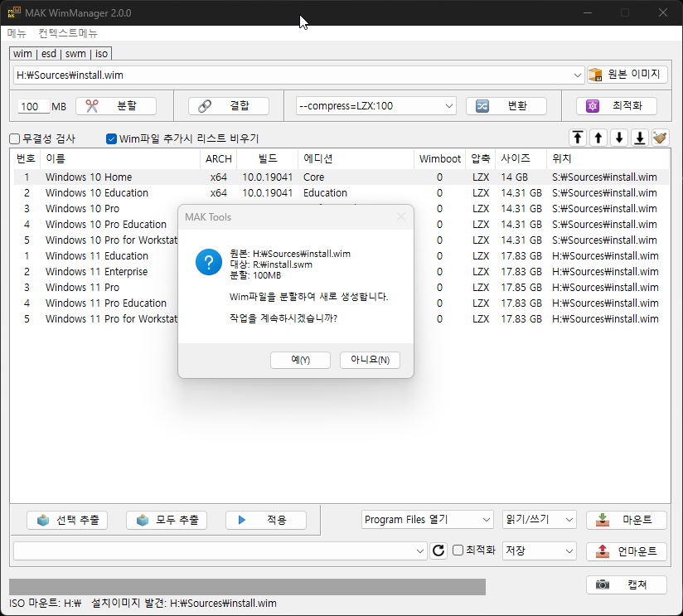Click the red upload icon on 언마운트
683x616 pixels.
(x=603, y=551)
